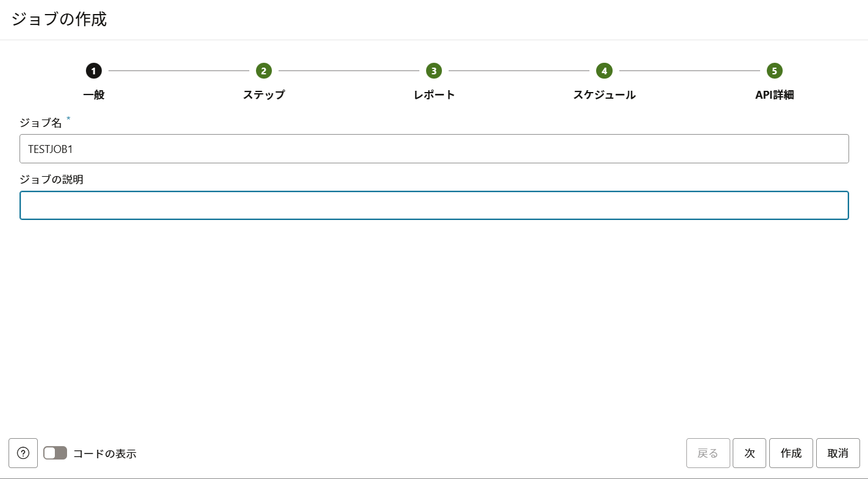868x479 pixels.
Task: Select the スケジュール wizard step label
Action: click(x=604, y=94)
